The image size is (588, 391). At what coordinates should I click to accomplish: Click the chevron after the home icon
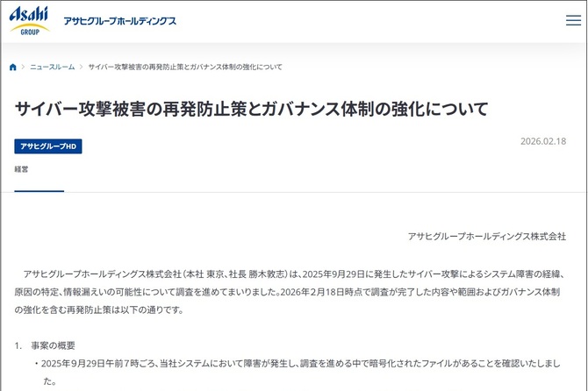click(x=23, y=67)
